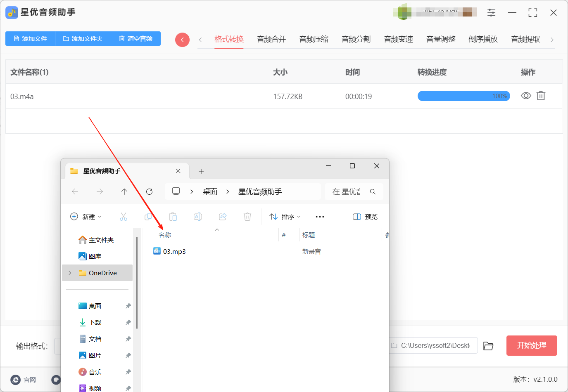Click the app logo in the title bar

click(12, 12)
